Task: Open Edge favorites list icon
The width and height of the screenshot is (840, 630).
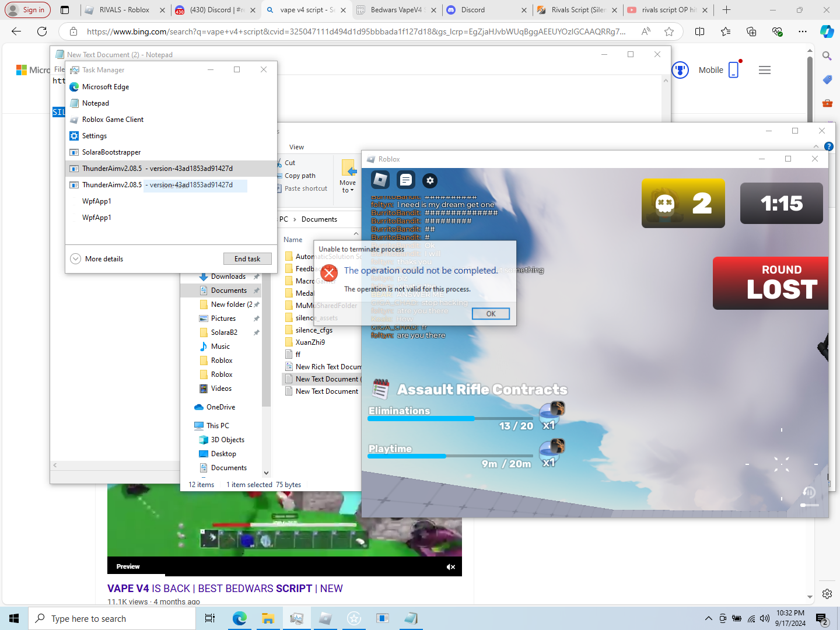Action: pyautogui.click(x=726, y=32)
